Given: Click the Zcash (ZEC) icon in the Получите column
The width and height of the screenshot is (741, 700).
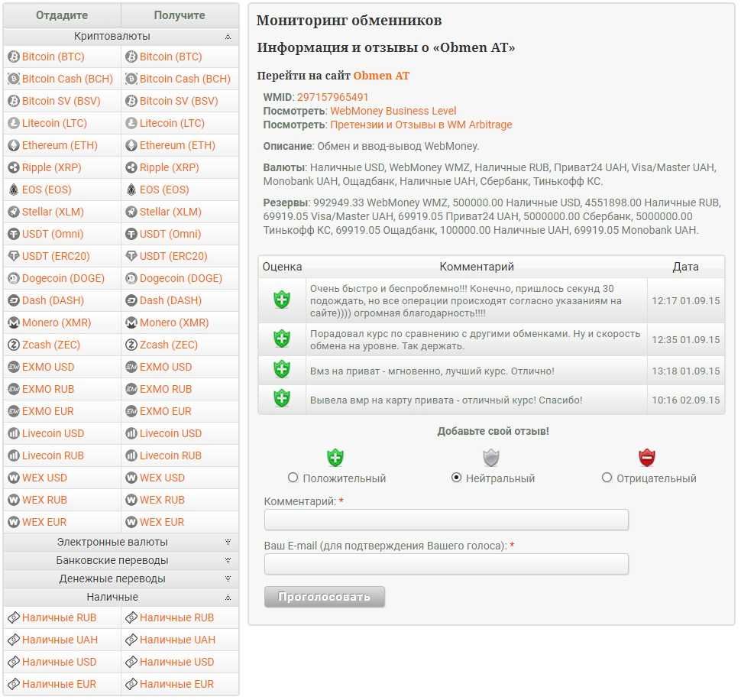Looking at the screenshot, I should (131, 345).
